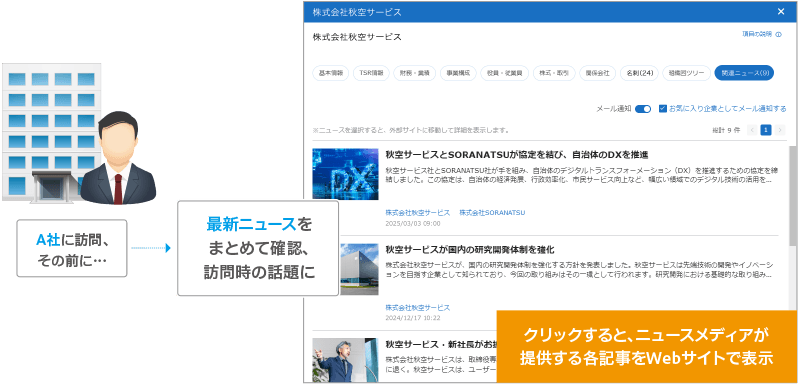Click 株式会社秋空サービス tag under research article

point(417,308)
